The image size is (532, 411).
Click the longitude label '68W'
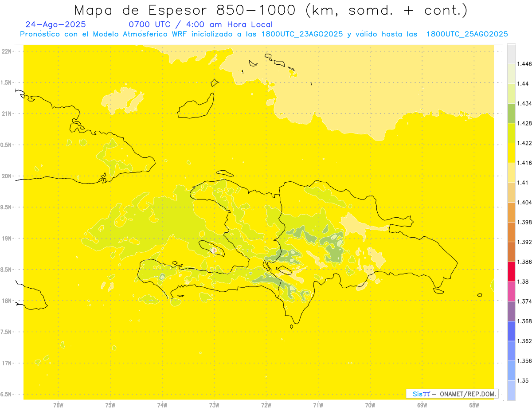(x=474, y=405)
